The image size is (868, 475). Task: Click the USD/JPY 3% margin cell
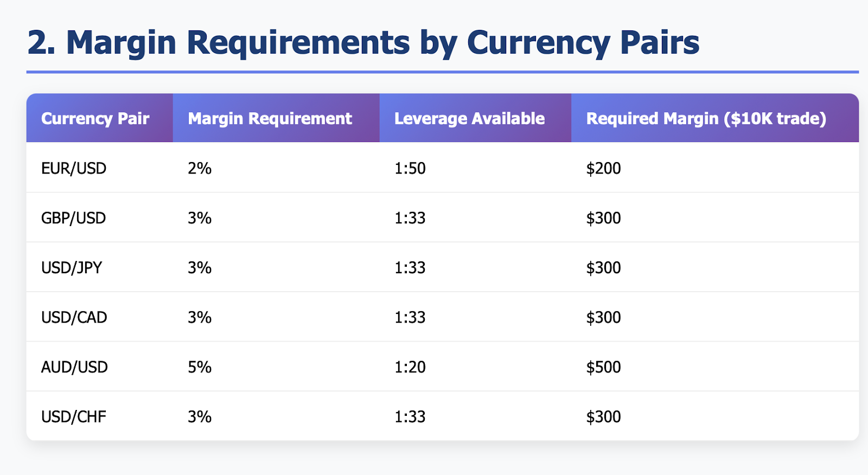click(x=200, y=268)
